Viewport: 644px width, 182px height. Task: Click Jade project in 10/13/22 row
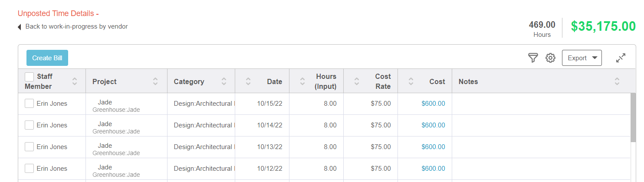click(105, 146)
